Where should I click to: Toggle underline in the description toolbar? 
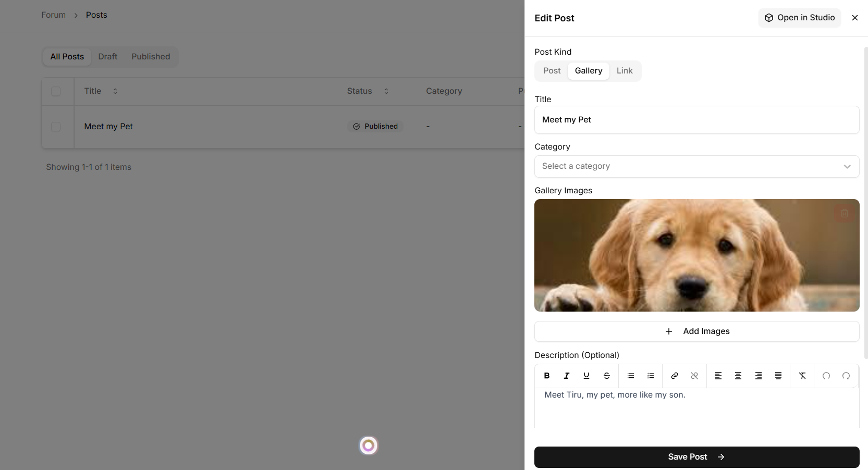point(586,376)
